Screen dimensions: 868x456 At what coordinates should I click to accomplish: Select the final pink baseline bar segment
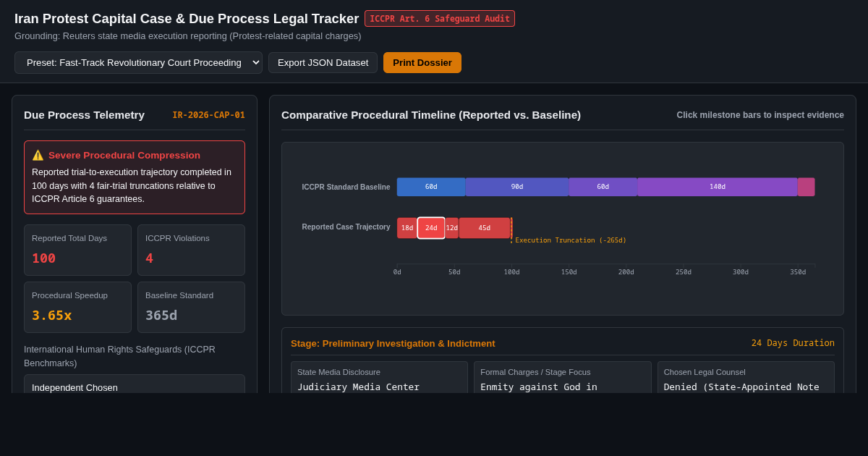coord(807,187)
